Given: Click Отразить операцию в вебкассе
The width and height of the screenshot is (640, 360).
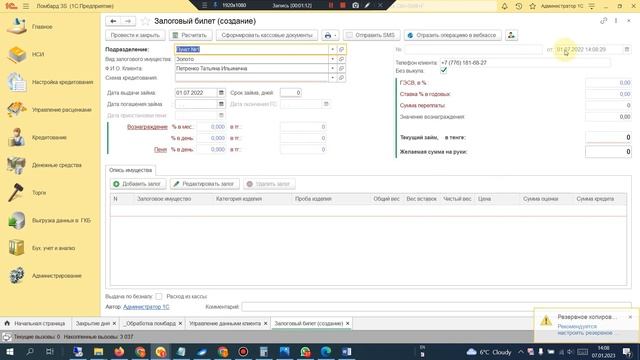Looking at the screenshot, I should click(x=453, y=36).
